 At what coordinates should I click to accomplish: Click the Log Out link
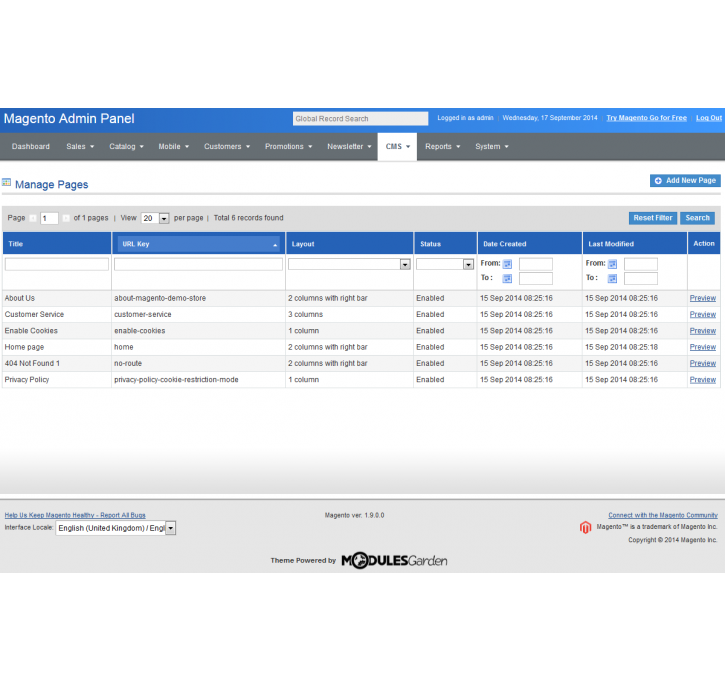point(709,118)
